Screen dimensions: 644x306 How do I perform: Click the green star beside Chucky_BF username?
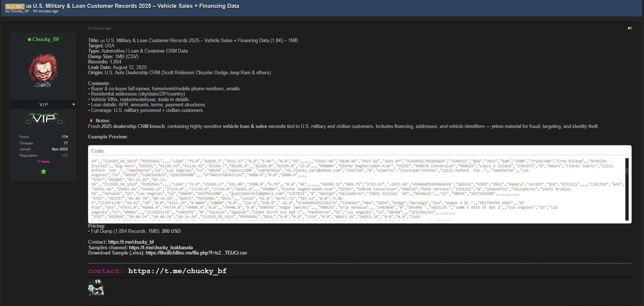[29, 40]
